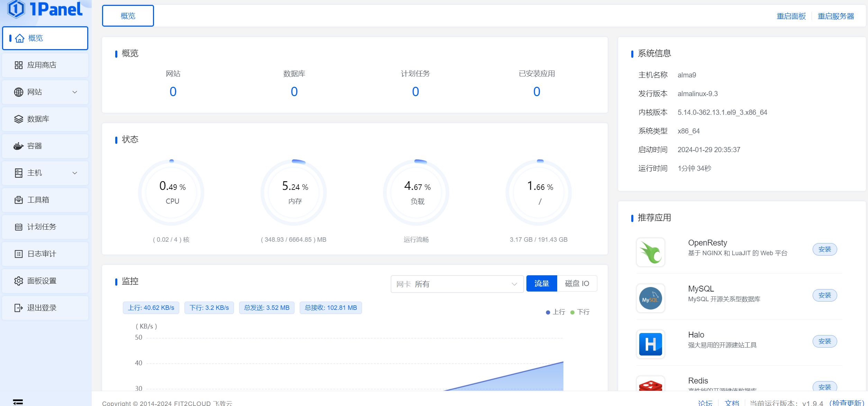
Task: Click the 数据库 layers icon
Action: pos(19,119)
